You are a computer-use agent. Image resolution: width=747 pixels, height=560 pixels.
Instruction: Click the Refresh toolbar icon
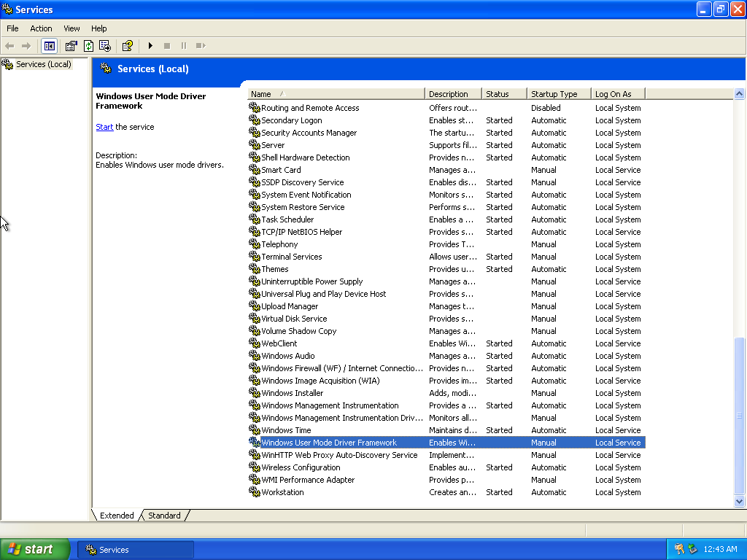click(88, 46)
